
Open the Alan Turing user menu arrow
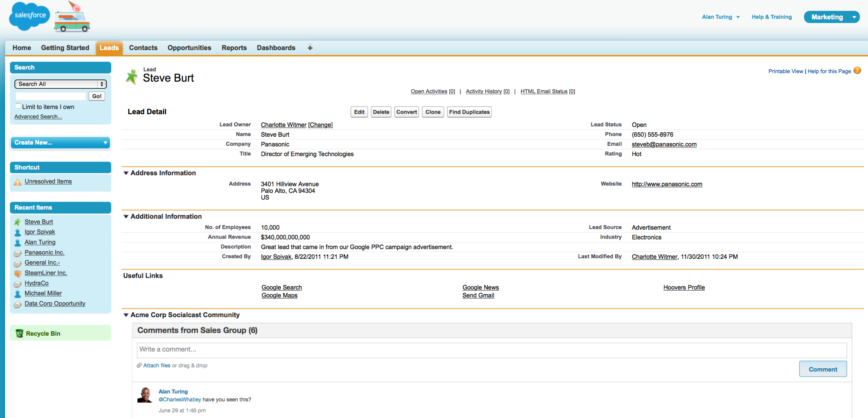coord(738,17)
